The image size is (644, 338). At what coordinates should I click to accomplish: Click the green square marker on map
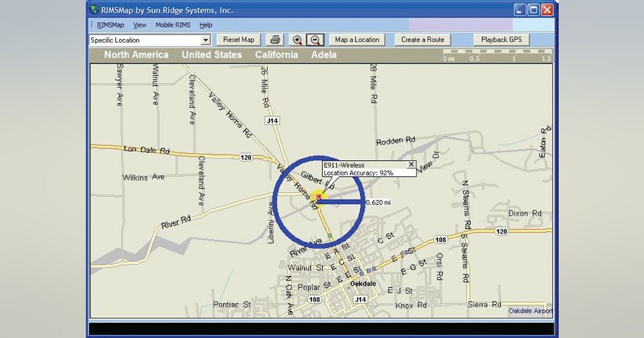pos(330,237)
